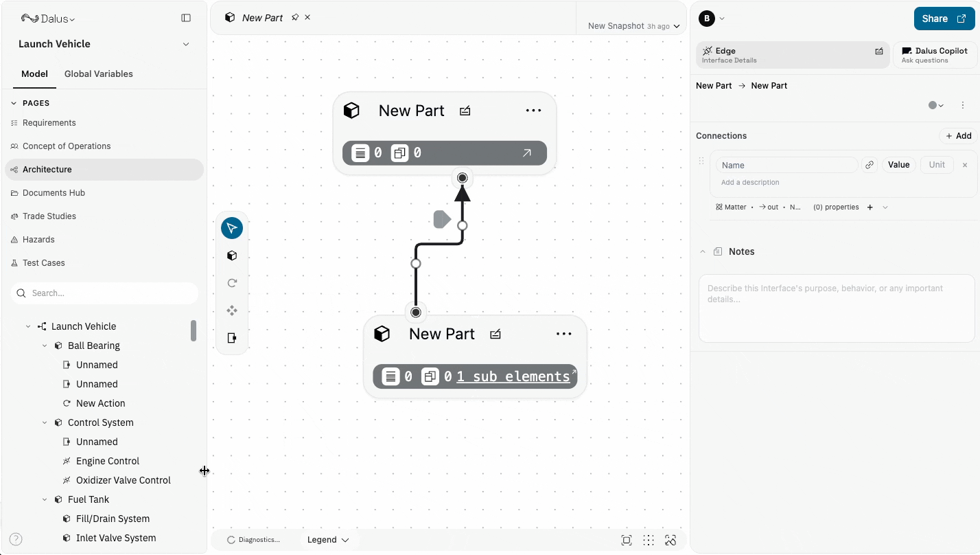This screenshot has width=980, height=555.
Task: Select Engine Control in the tree
Action: point(108,461)
